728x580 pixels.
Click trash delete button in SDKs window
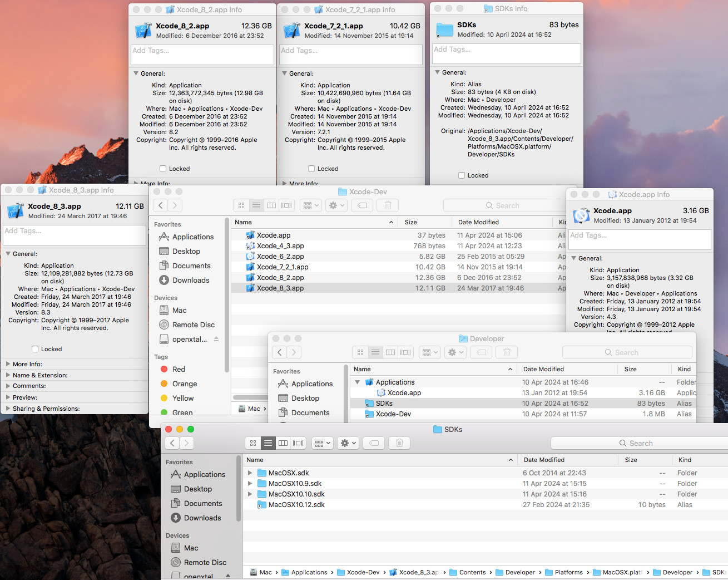point(399,443)
